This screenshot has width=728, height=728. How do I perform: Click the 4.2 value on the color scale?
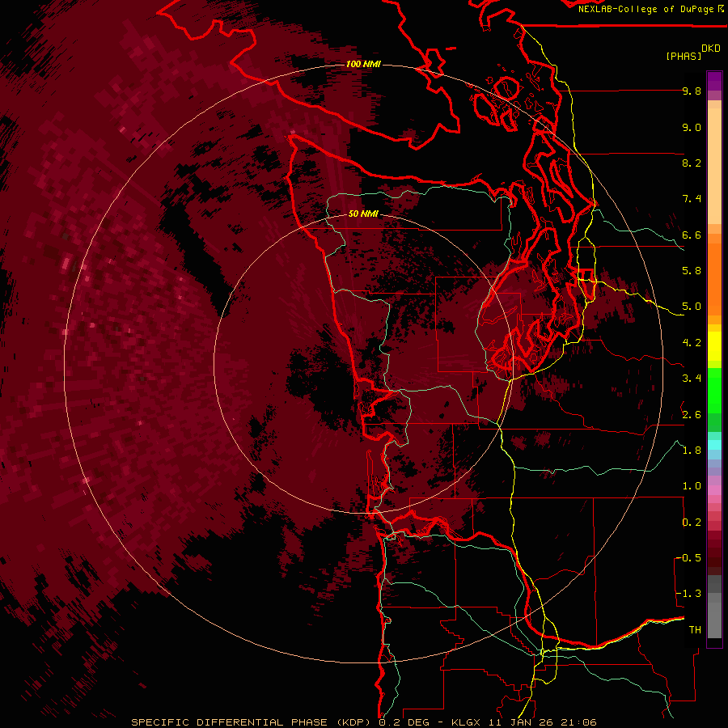point(692,342)
